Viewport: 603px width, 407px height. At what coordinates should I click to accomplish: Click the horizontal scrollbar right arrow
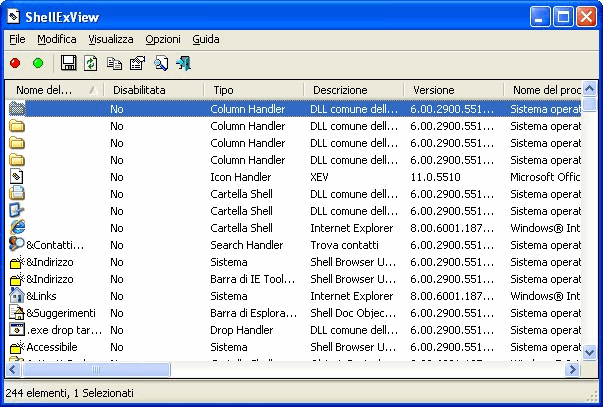pos(573,370)
